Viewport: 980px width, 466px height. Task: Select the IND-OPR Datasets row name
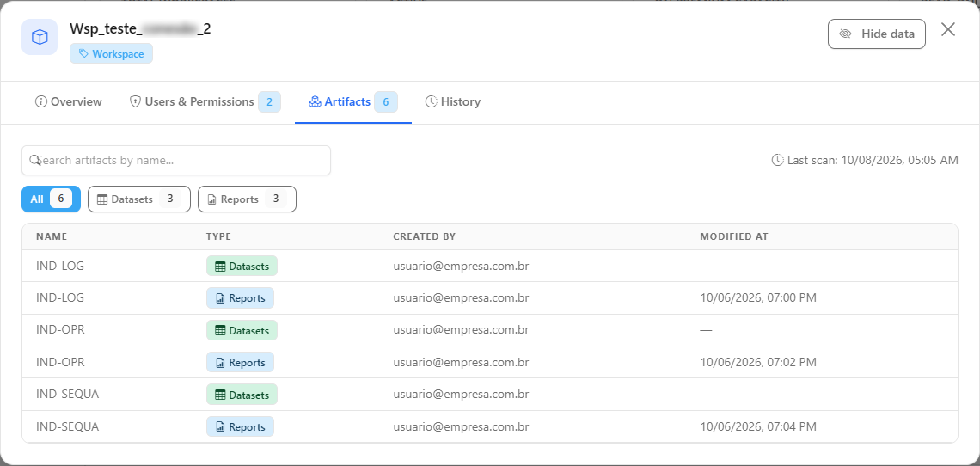click(x=61, y=330)
